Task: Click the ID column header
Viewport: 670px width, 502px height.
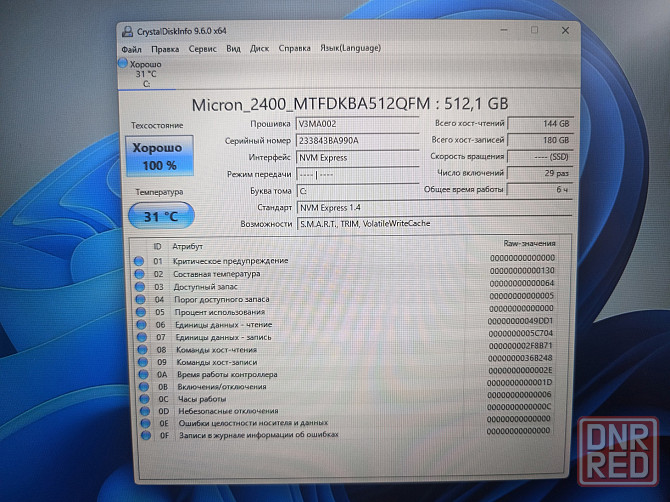Action: (x=157, y=247)
